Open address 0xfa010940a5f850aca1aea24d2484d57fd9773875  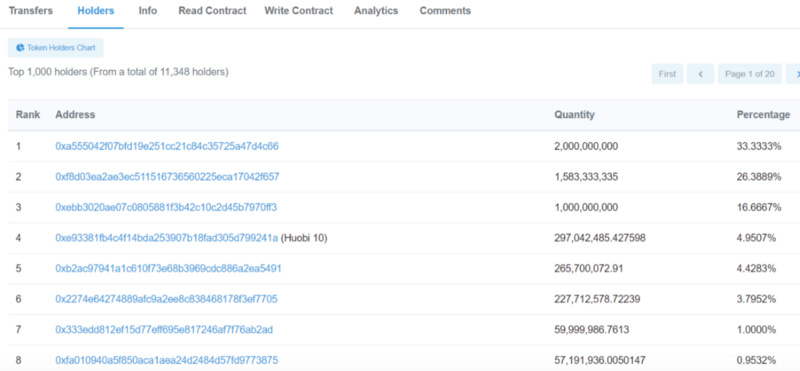coord(167,360)
